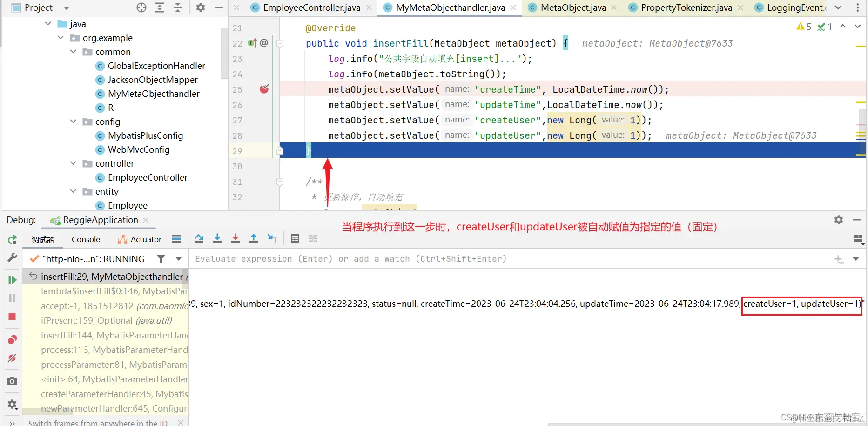868x426 pixels.
Task: Collapse the config package
Action: pyautogui.click(x=73, y=121)
